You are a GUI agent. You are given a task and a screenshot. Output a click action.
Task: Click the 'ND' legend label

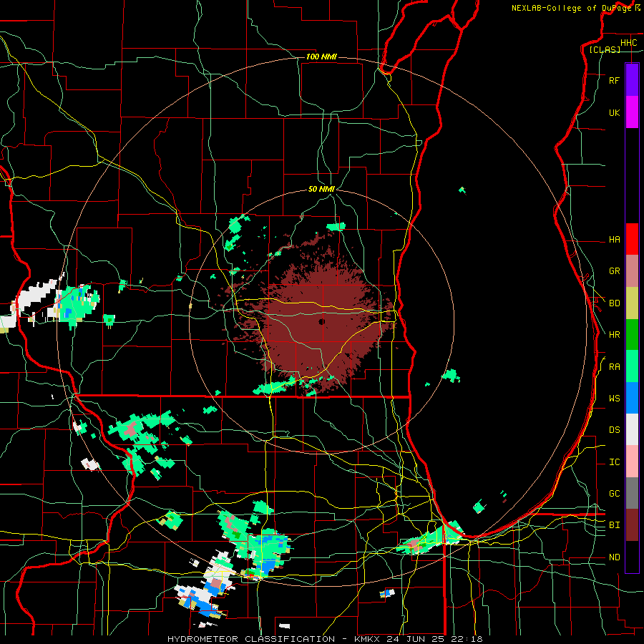tap(614, 557)
